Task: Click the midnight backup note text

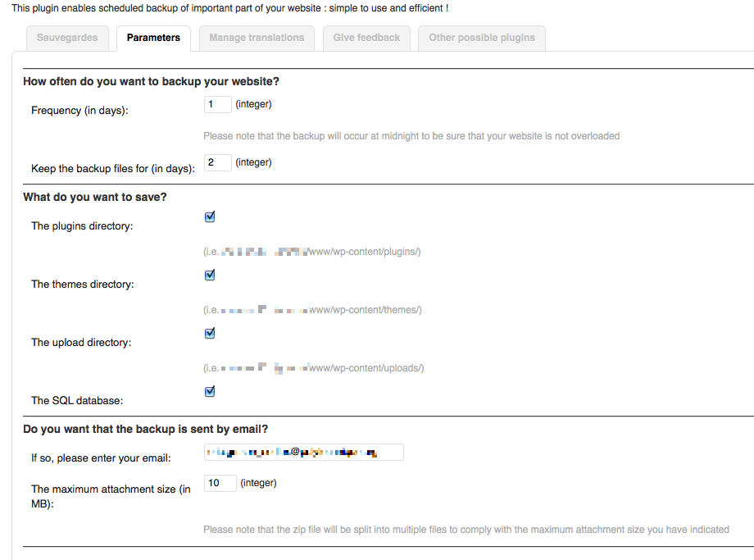Action: [x=411, y=136]
